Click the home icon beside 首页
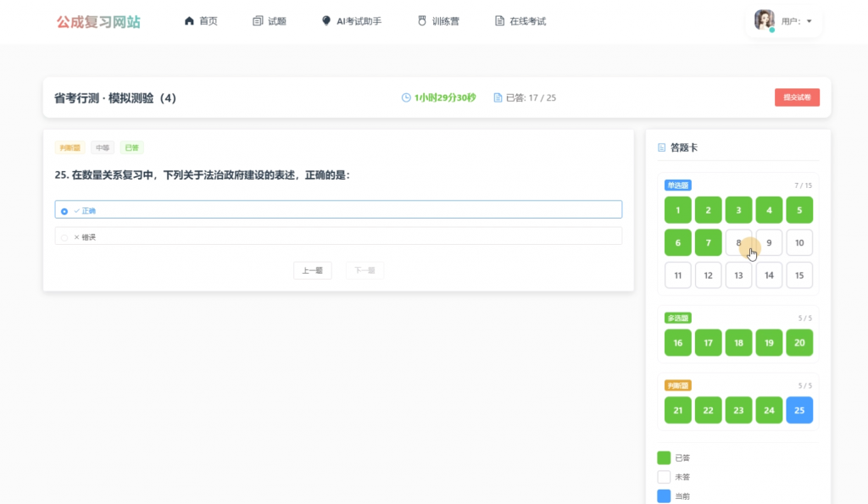868x504 pixels. point(189,21)
